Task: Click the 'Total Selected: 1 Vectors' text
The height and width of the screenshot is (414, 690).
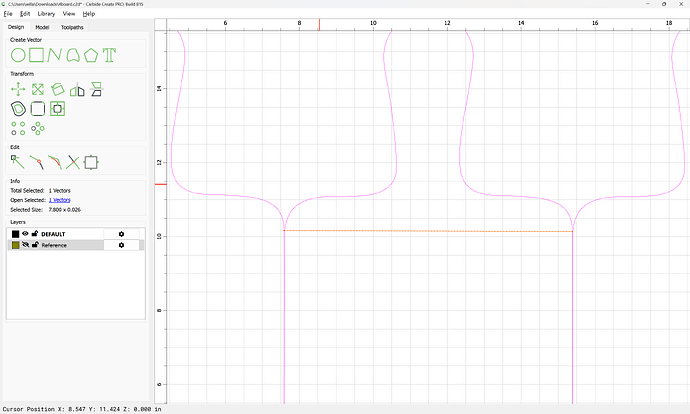Action: (x=40, y=191)
